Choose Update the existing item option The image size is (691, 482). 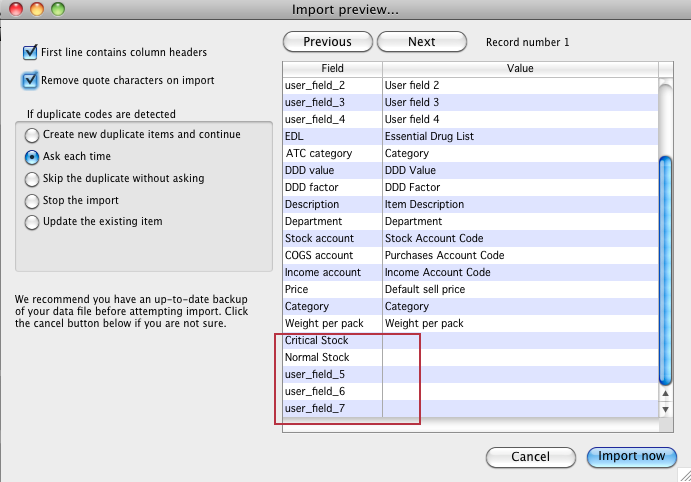(32, 222)
